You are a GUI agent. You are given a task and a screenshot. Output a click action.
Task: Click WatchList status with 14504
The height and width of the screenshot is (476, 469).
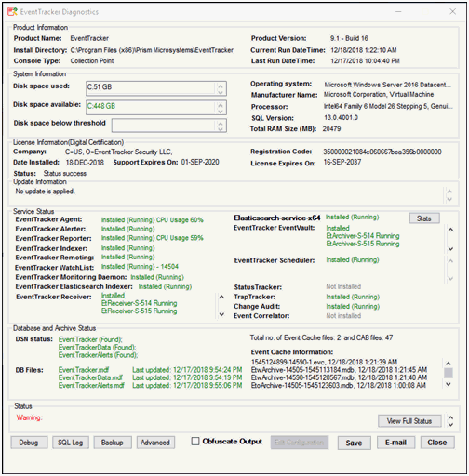pos(140,267)
